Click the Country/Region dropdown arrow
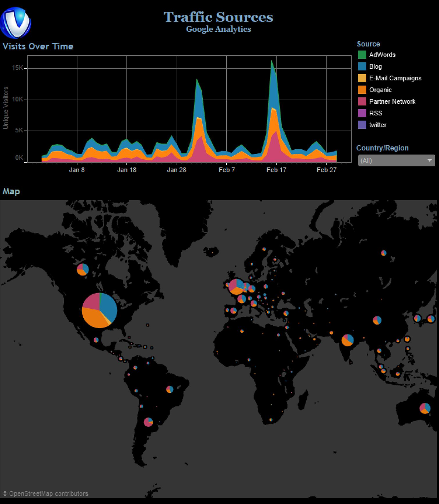The height and width of the screenshot is (504, 439). pos(429,160)
